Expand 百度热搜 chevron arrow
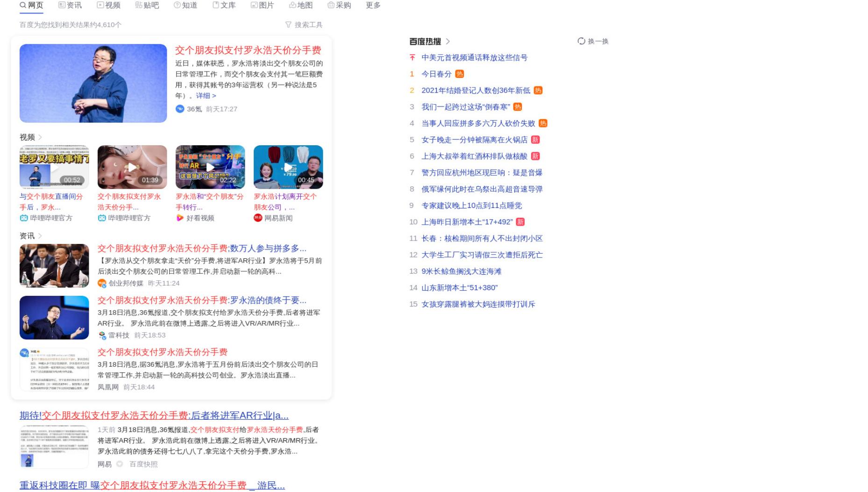Image resolution: width=868 pixels, height=492 pixels. point(448,41)
